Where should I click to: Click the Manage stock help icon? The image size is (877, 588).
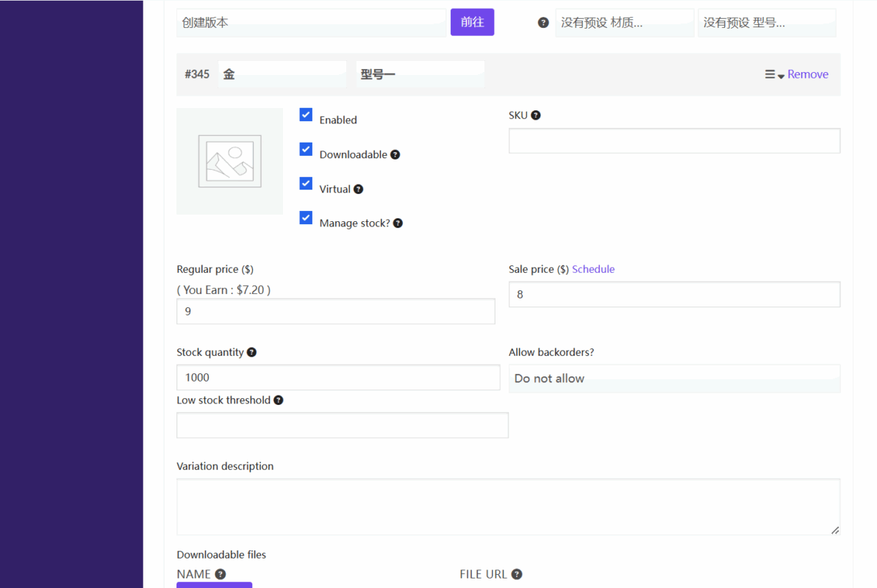click(398, 223)
